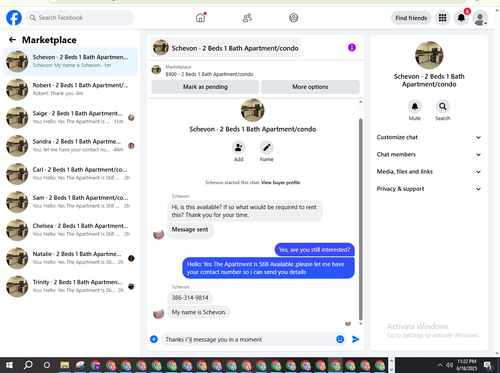The width and height of the screenshot is (500, 373).
Task: Open the account profile menu
Action: [x=480, y=18]
